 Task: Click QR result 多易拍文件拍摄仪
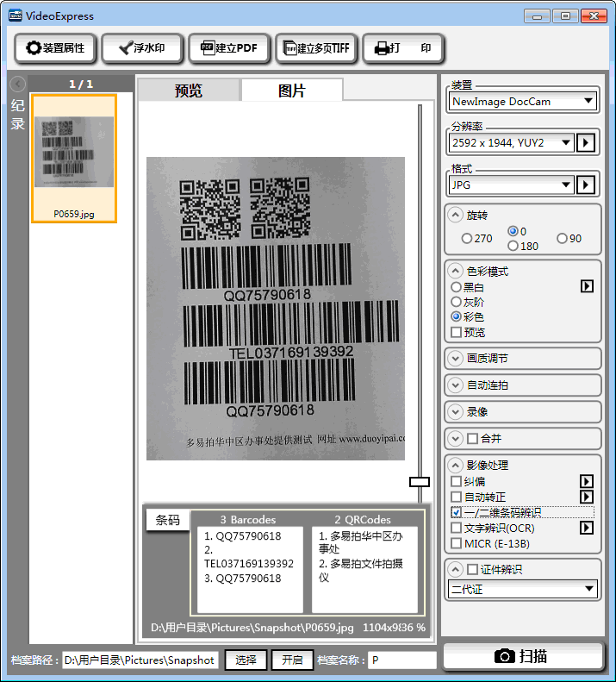coord(361,570)
